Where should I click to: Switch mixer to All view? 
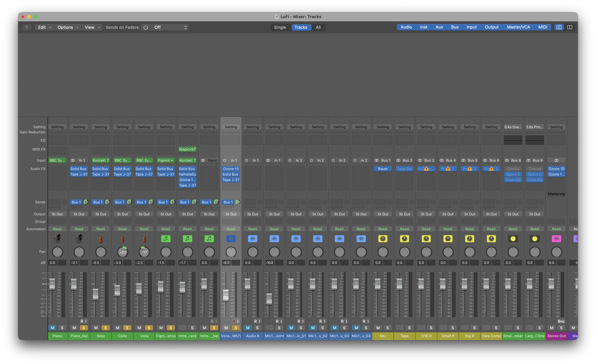point(318,27)
